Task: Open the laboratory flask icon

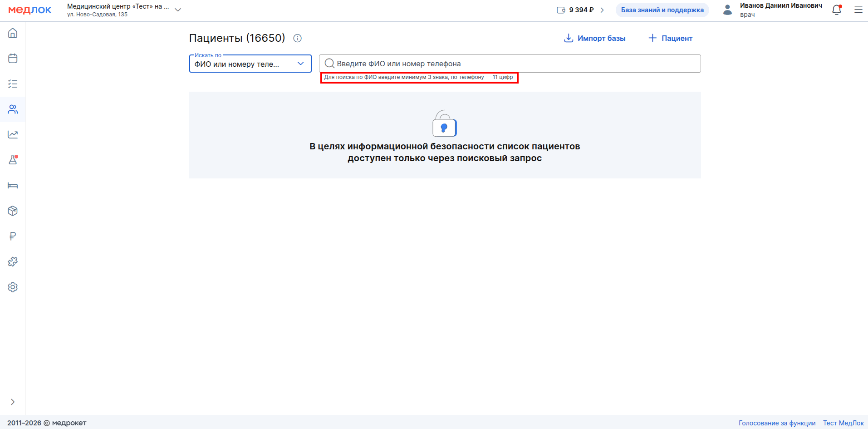Action: tap(13, 160)
